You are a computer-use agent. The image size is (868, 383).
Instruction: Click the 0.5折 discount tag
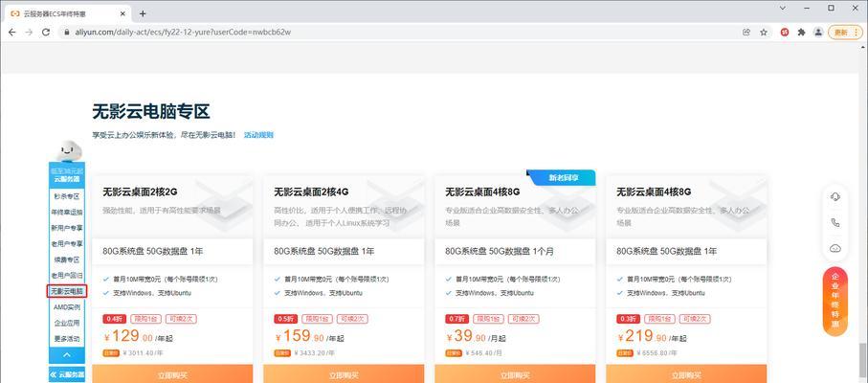pos(285,319)
